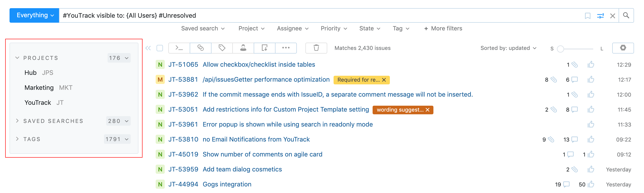Open the issue list settings button

[623, 48]
